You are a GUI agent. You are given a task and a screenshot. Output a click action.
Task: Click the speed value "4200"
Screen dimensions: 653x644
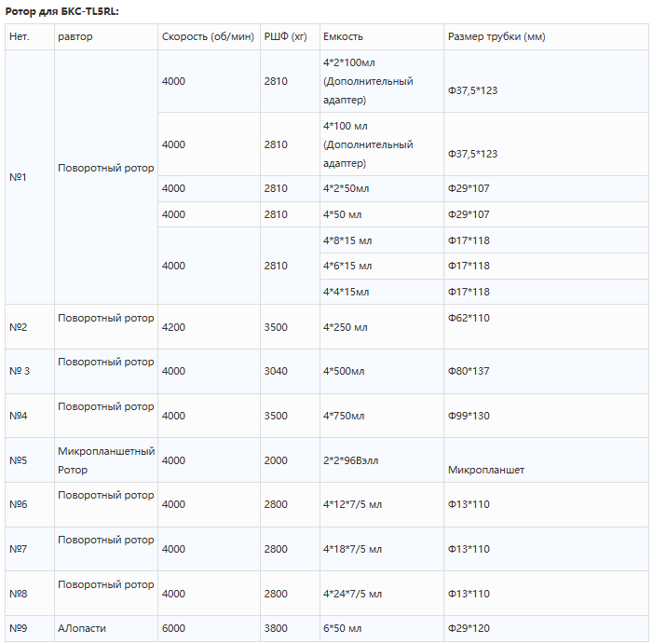(x=173, y=327)
